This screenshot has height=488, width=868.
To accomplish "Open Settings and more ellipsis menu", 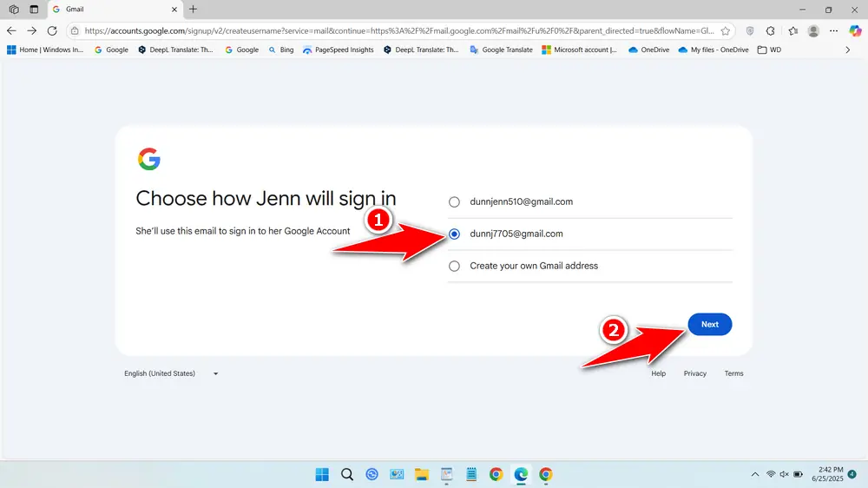I will click(x=833, y=31).
